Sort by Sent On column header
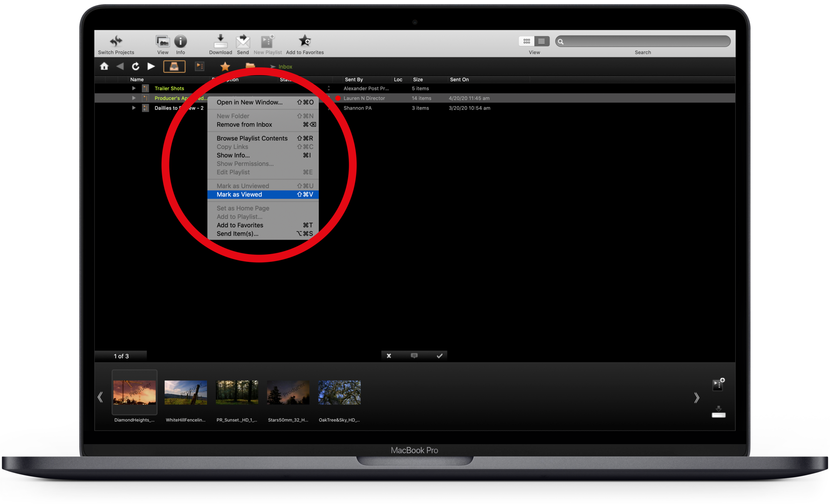 pos(459,79)
